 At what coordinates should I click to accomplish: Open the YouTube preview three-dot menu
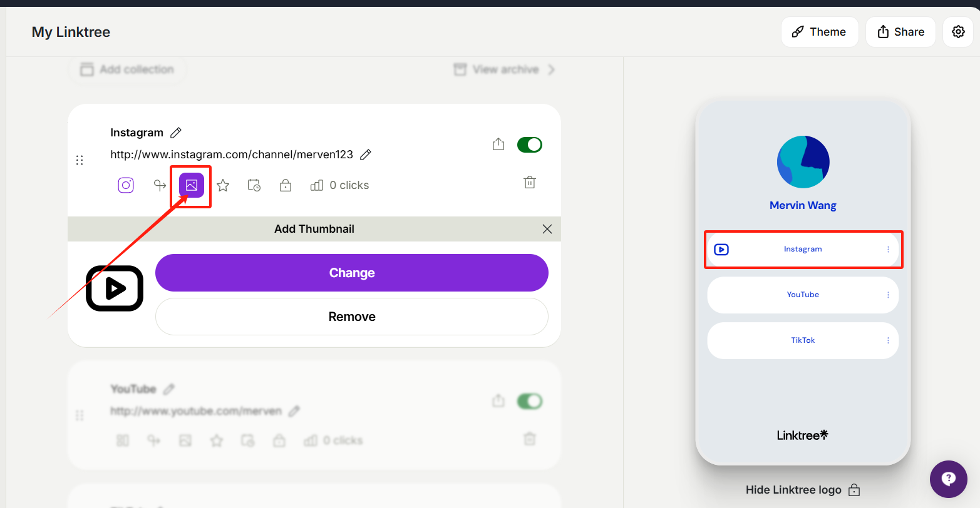[888, 295]
